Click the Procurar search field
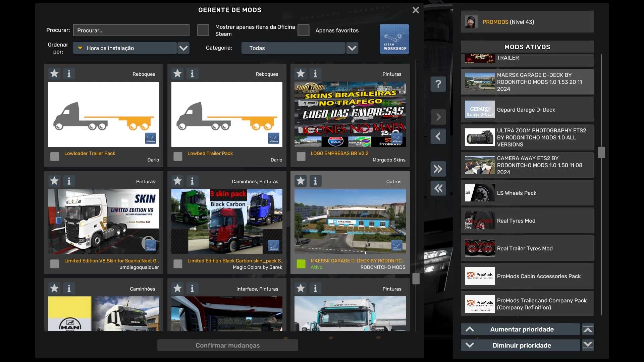 pyautogui.click(x=131, y=30)
